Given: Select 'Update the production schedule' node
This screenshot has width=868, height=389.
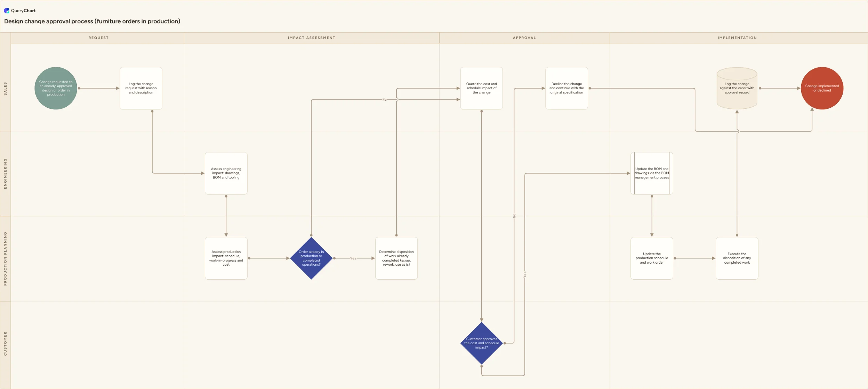Looking at the screenshot, I should (x=652, y=258).
